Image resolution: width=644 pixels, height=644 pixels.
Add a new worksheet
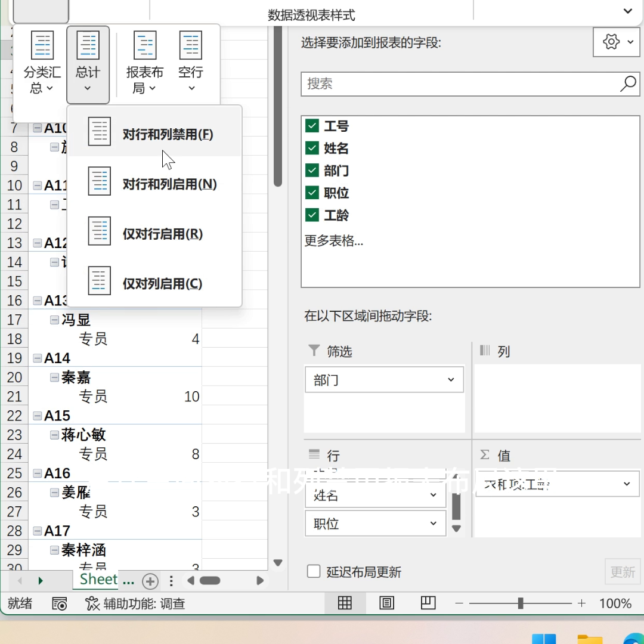150,581
